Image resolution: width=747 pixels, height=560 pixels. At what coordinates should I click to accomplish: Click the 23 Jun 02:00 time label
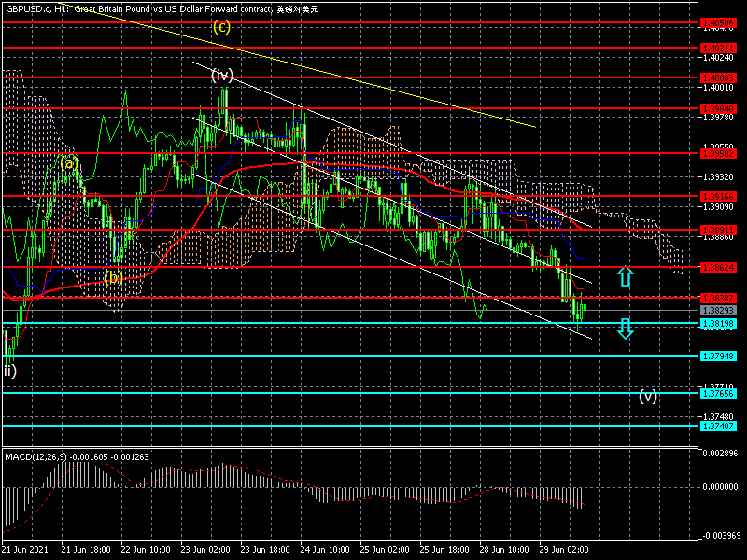[x=205, y=549]
